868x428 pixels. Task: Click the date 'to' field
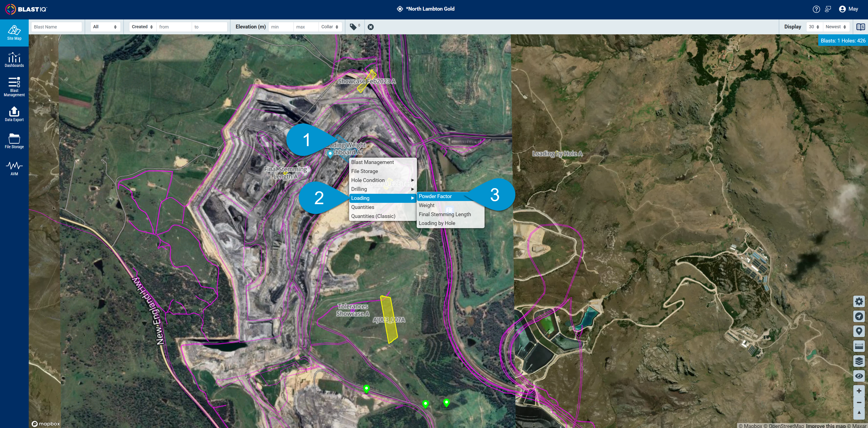click(x=209, y=27)
